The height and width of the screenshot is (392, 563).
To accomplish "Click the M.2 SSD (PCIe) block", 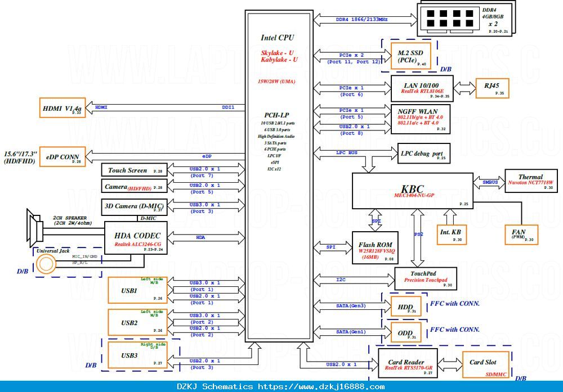I will pyautogui.click(x=410, y=56).
